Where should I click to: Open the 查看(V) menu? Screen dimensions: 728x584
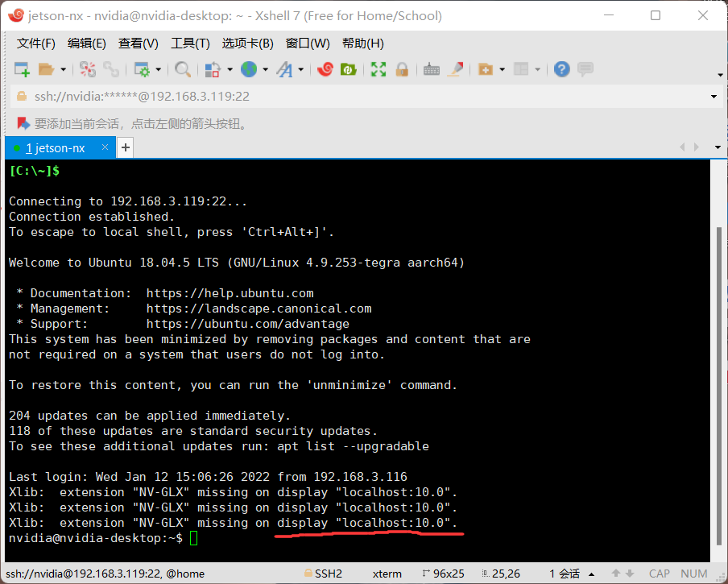[139, 43]
